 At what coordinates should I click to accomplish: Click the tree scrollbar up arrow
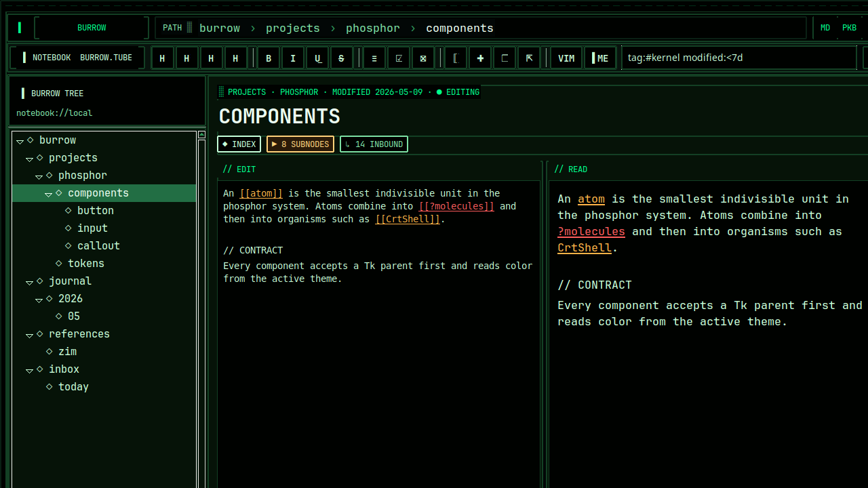point(201,135)
